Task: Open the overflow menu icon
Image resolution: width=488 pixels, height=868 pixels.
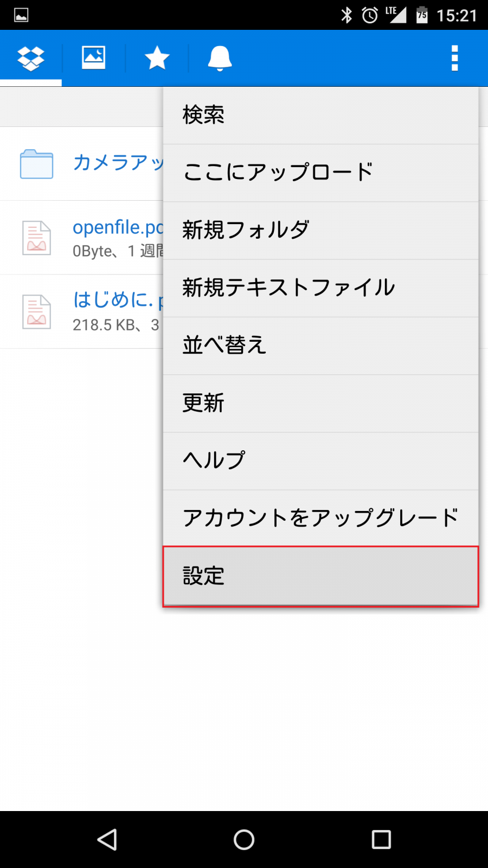Action: click(x=454, y=58)
